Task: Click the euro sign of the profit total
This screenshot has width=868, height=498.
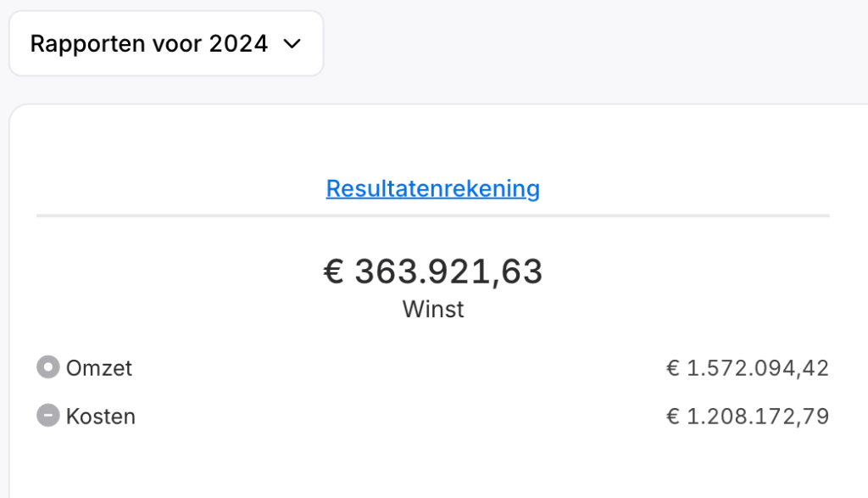Action: pos(334,272)
